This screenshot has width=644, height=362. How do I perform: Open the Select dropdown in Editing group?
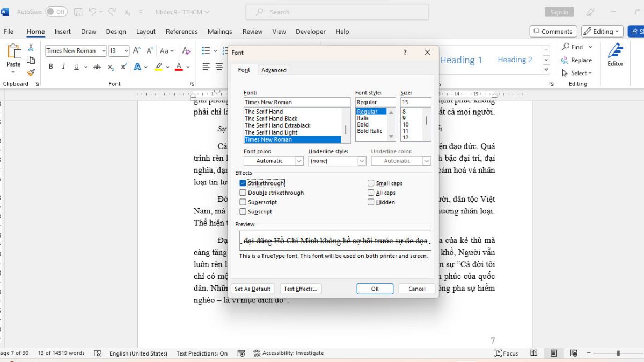tap(577, 73)
